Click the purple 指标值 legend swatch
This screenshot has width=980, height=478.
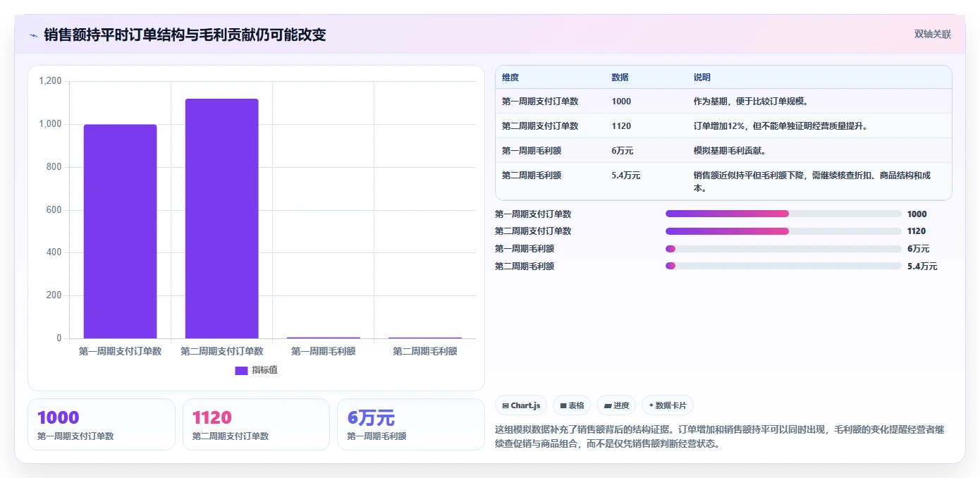point(241,370)
